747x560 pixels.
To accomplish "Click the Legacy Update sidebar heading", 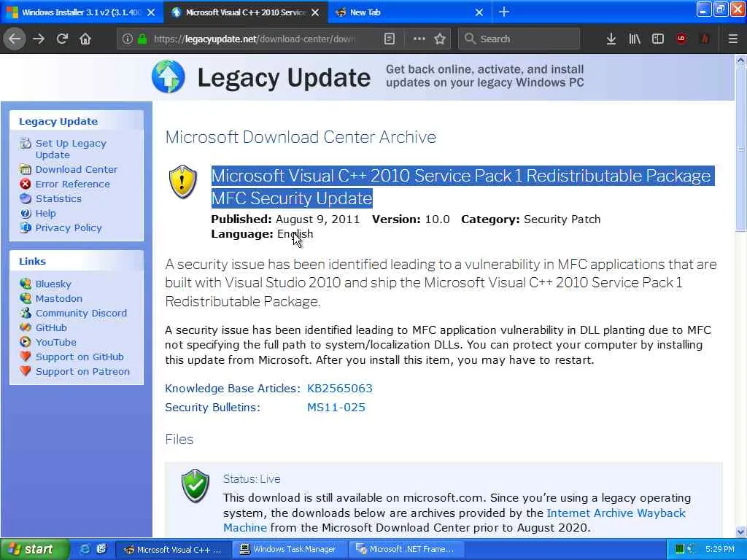I will pyautogui.click(x=58, y=122).
